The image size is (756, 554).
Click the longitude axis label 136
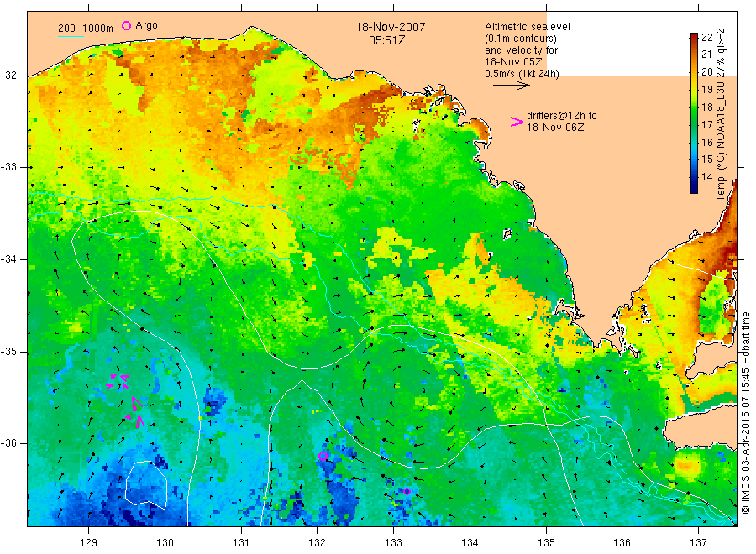622,543
